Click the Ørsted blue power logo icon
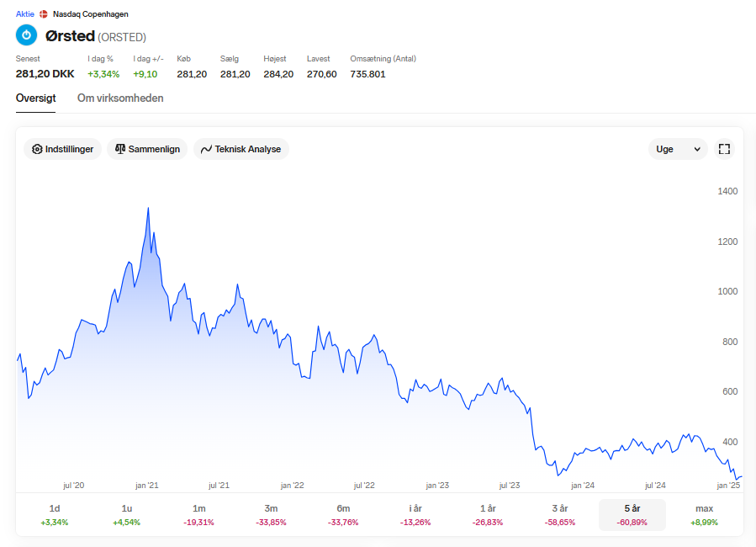This screenshot has width=756, height=547. [x=27, y=35]
